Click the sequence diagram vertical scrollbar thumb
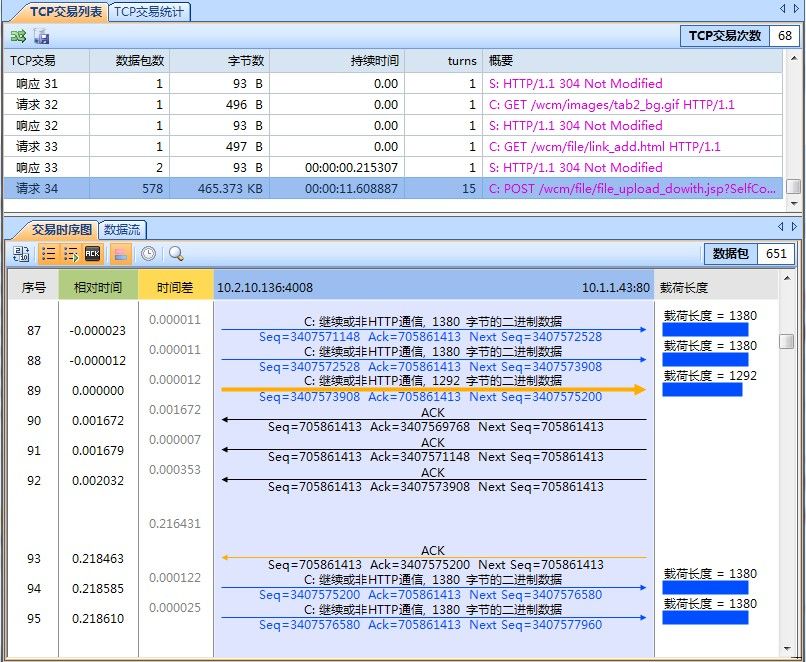 coord(786,341)
